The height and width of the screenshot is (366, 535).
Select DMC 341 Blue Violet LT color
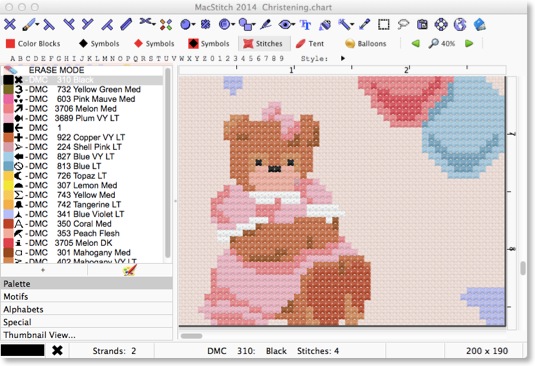point(83,214)
